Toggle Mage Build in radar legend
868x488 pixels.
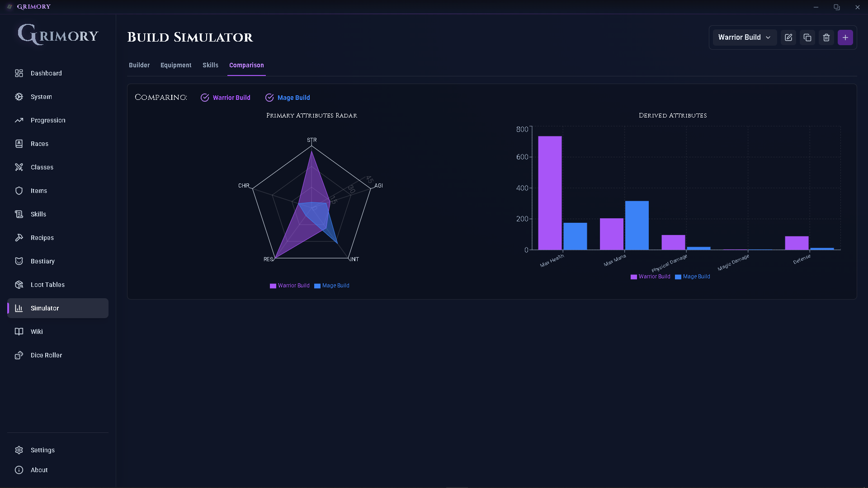click(335, 286)
